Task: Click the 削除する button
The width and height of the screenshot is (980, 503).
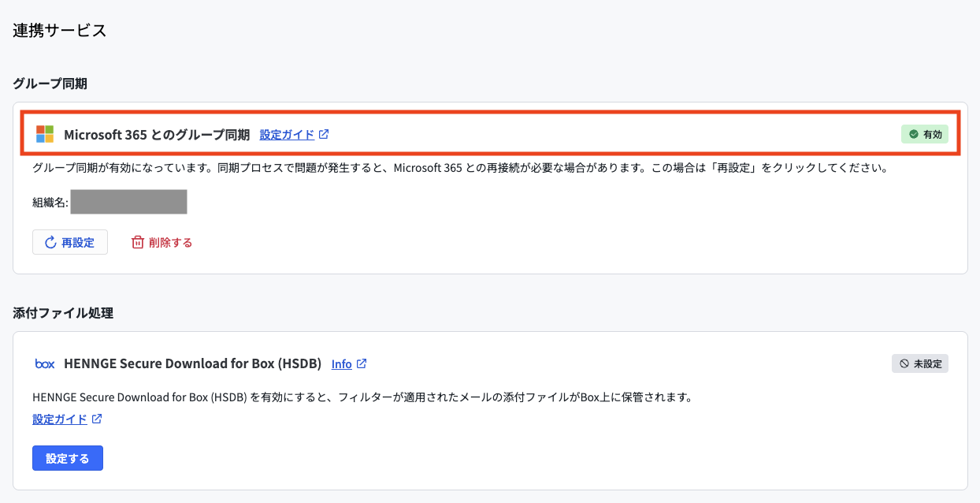Action: [161, 242]
